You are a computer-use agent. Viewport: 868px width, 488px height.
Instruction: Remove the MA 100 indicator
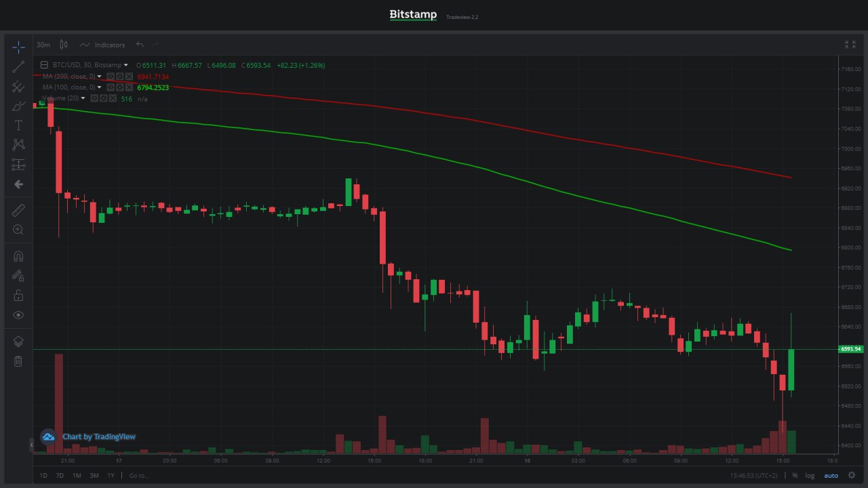pos(128,87)
